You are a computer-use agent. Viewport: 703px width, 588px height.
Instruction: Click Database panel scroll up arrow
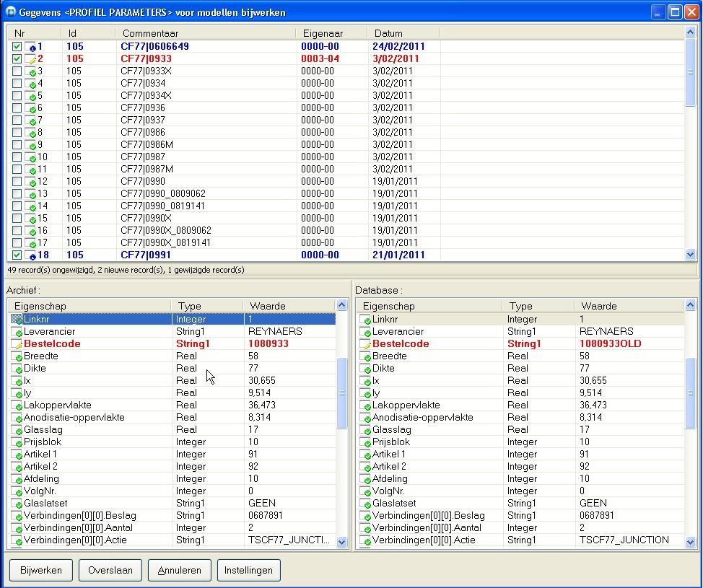pos(691,305)
